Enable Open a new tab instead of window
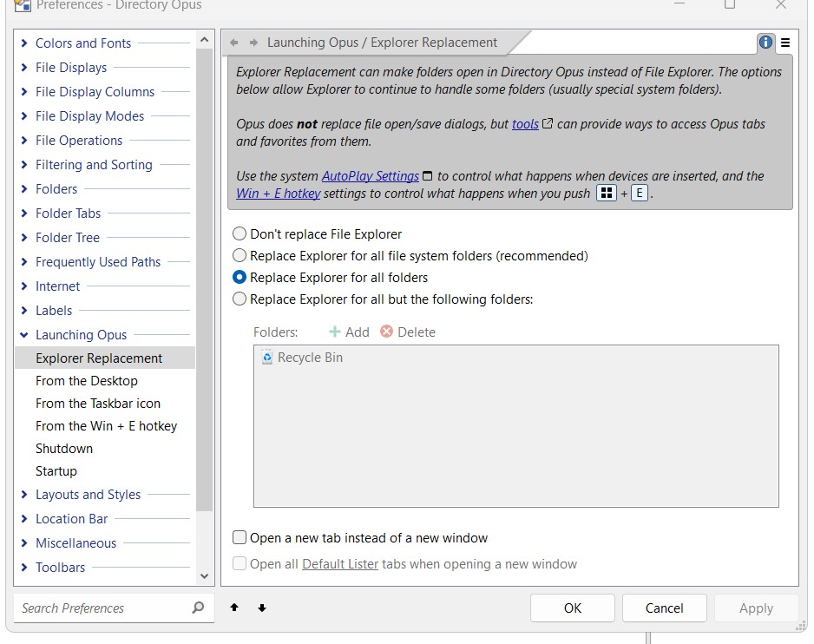Image resolution: width=814 pixels, height=644 pixels. [x=240, y=538]
